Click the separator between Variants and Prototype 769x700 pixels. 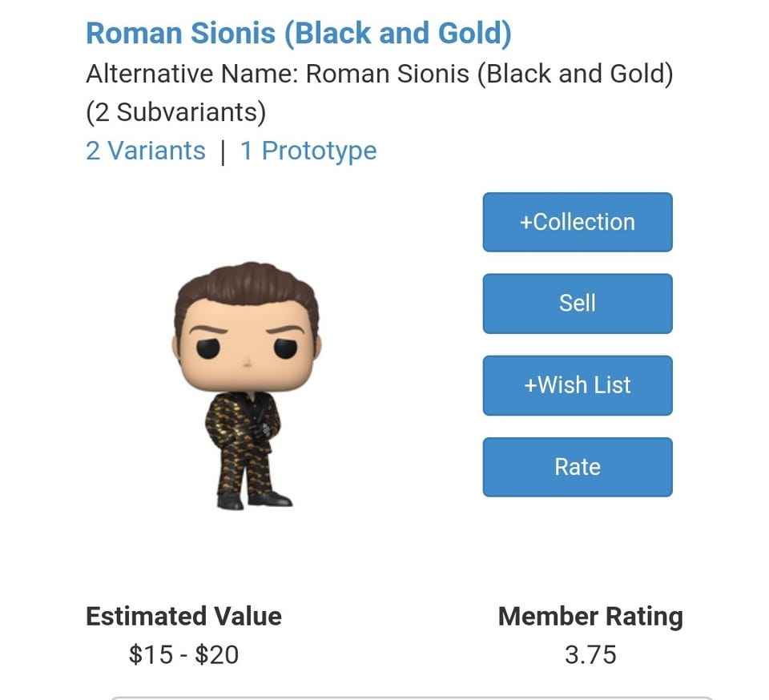pos(223,151)
